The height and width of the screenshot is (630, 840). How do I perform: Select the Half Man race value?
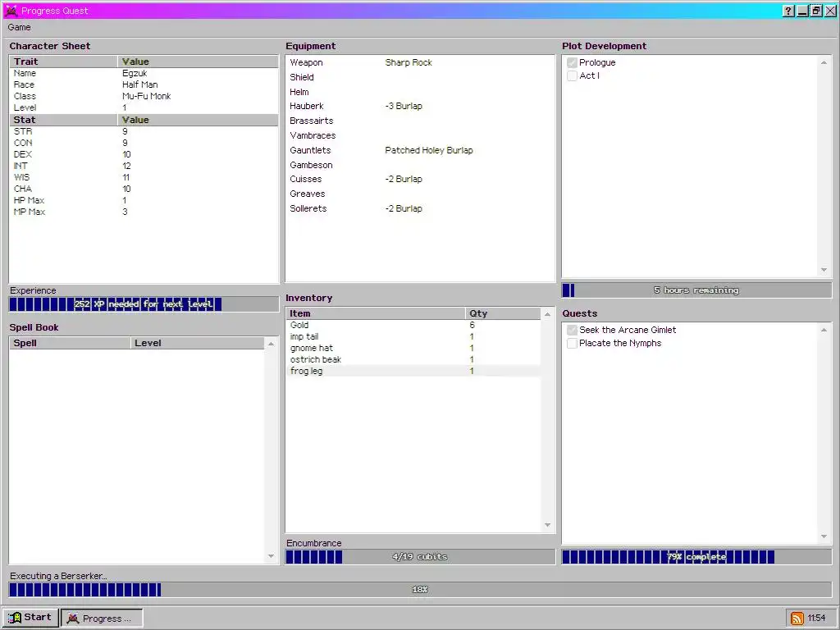pos(139,84)
